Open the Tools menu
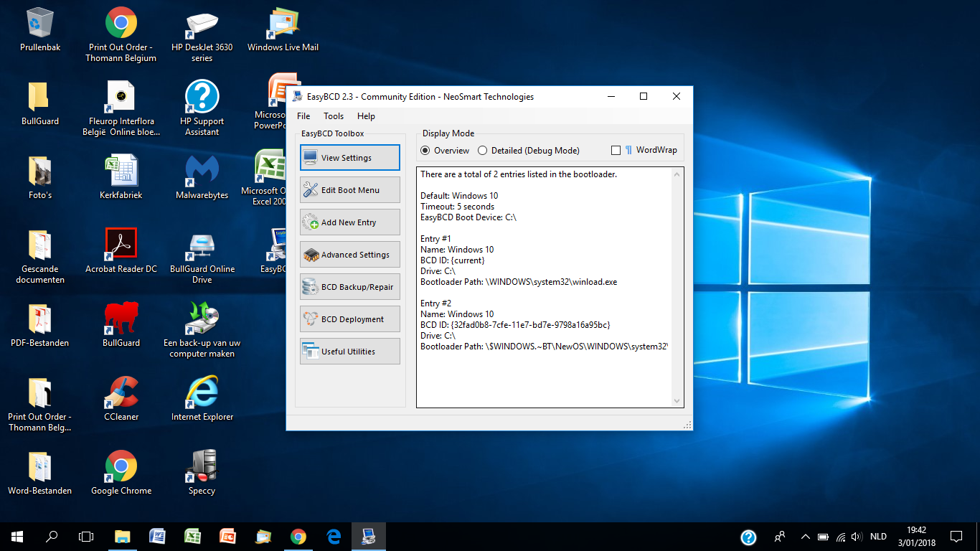This screenshot has height=551, width=980. (334, 116)
